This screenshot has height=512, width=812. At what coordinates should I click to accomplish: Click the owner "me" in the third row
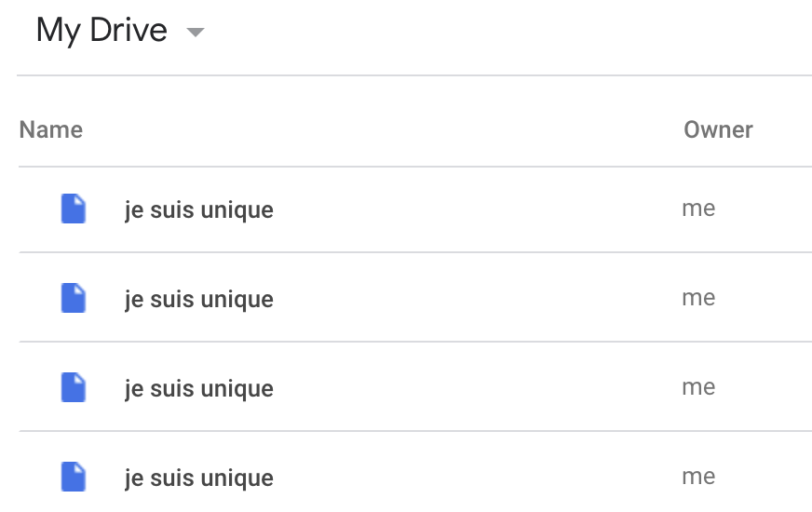(698, 388)
